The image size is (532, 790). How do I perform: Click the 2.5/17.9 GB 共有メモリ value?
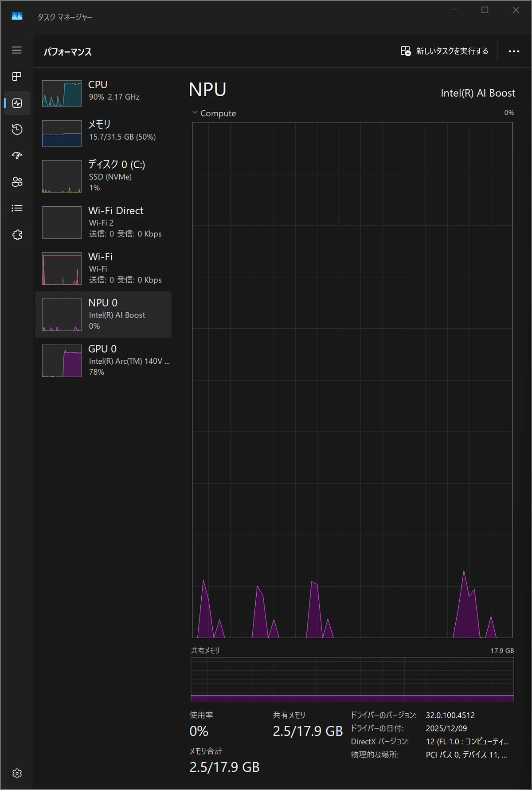click(x=308, y=731)
